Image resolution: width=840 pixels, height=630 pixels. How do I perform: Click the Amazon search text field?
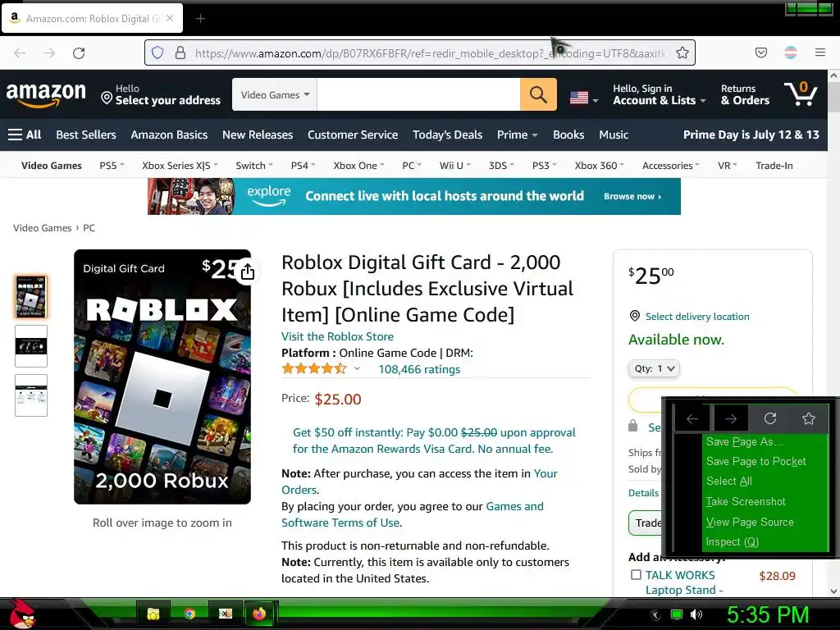click(418, 95)
